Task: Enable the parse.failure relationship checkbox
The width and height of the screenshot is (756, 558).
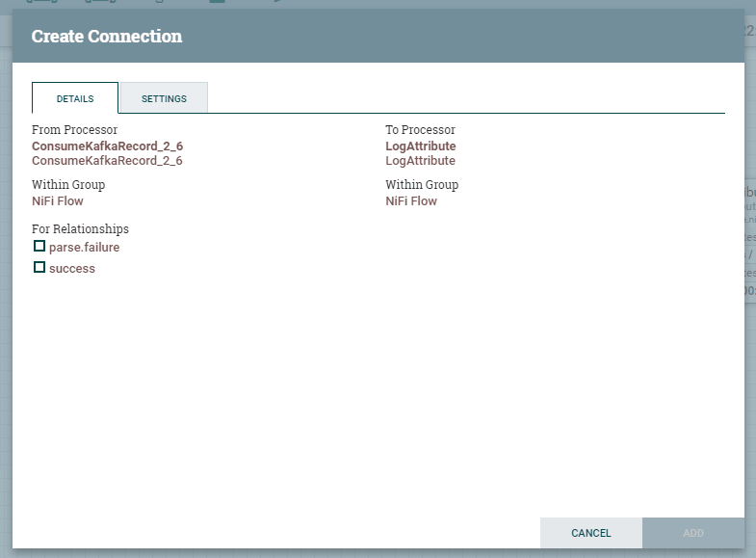Action: pyautogui.click(x=39, y=247)
